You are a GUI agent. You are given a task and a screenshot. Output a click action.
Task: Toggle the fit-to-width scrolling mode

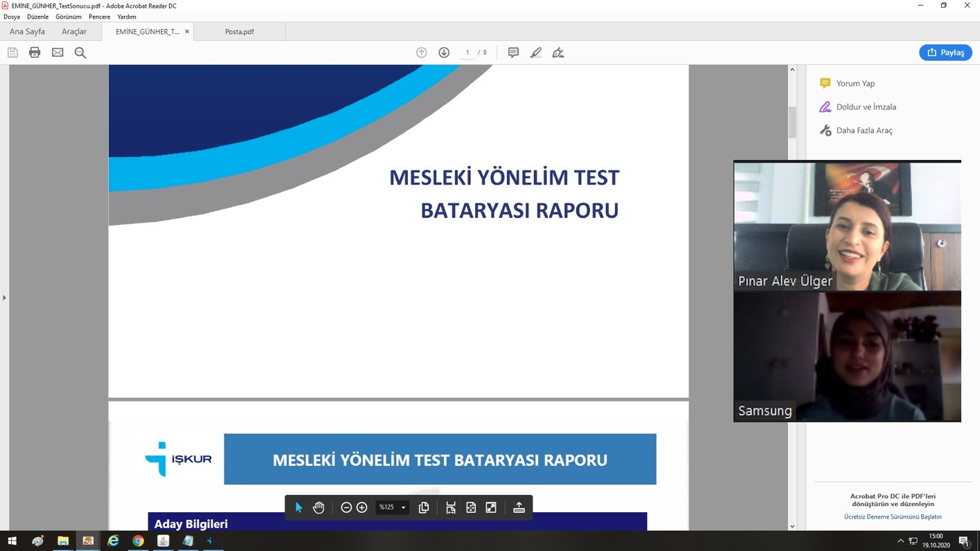click(451, 507)
